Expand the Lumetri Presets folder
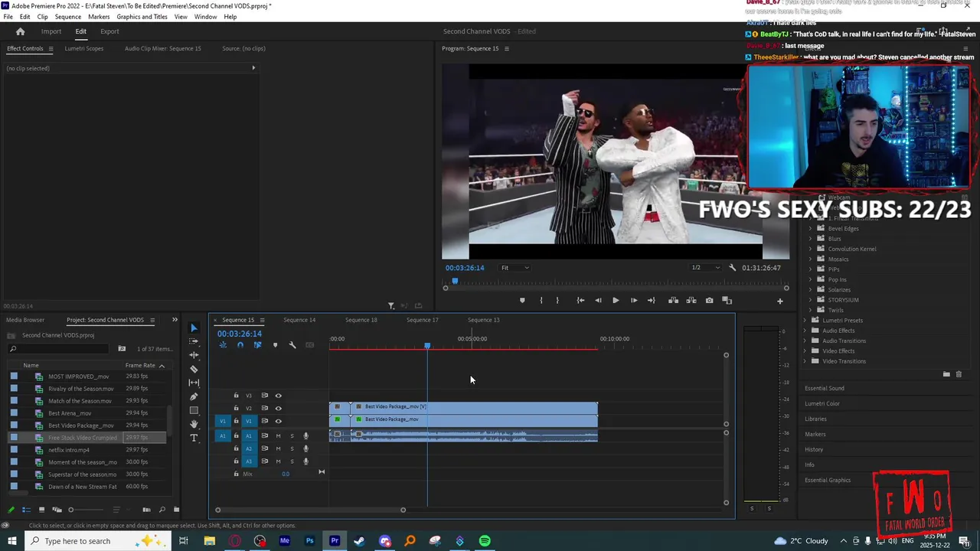Screen dimensions: 980x551 tap(805, 321)
